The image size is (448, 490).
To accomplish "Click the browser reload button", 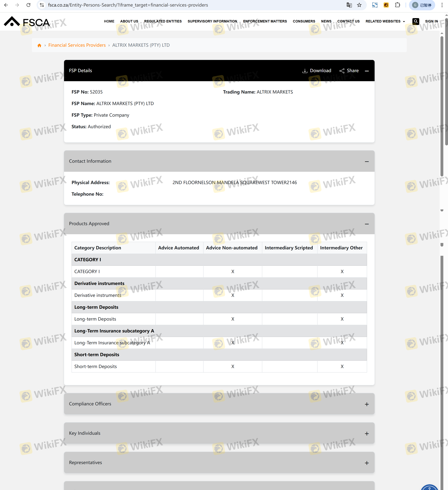I will click(x=28, y=5).
